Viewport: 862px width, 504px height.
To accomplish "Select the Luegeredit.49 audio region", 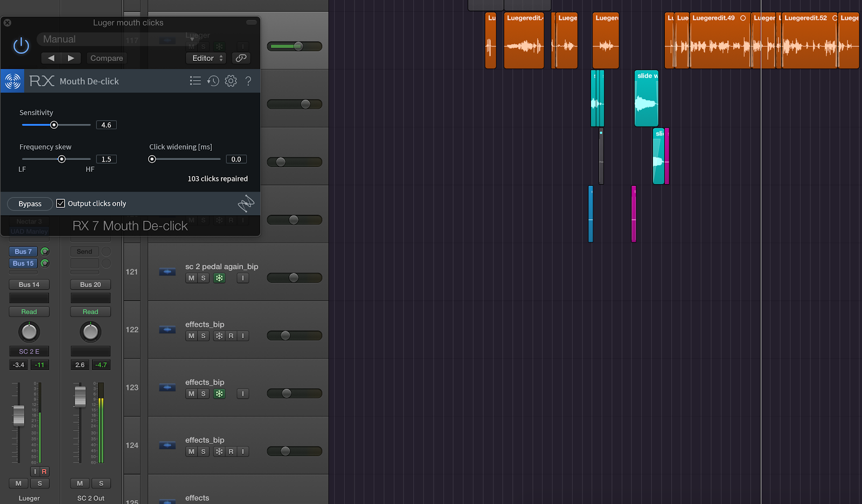I will [x=720, y=40].
